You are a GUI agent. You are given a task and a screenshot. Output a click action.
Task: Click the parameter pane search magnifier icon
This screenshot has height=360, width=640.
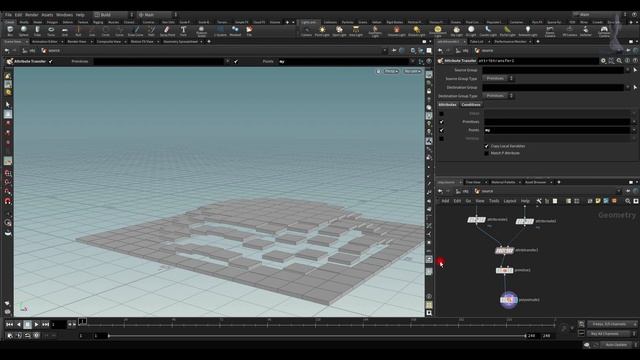pos(619,60)
